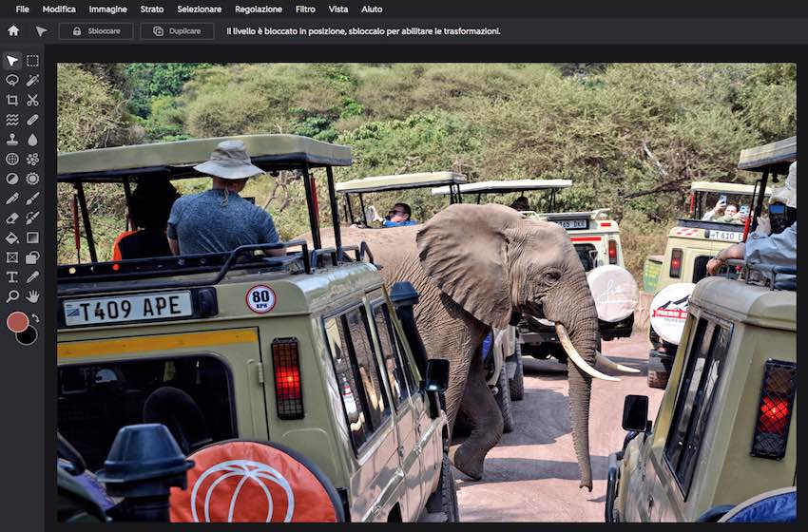Image resolution: width=808 pixels, height=532 pixels.
Task: Swap foreground and background colors
Action: pos(35,317)
